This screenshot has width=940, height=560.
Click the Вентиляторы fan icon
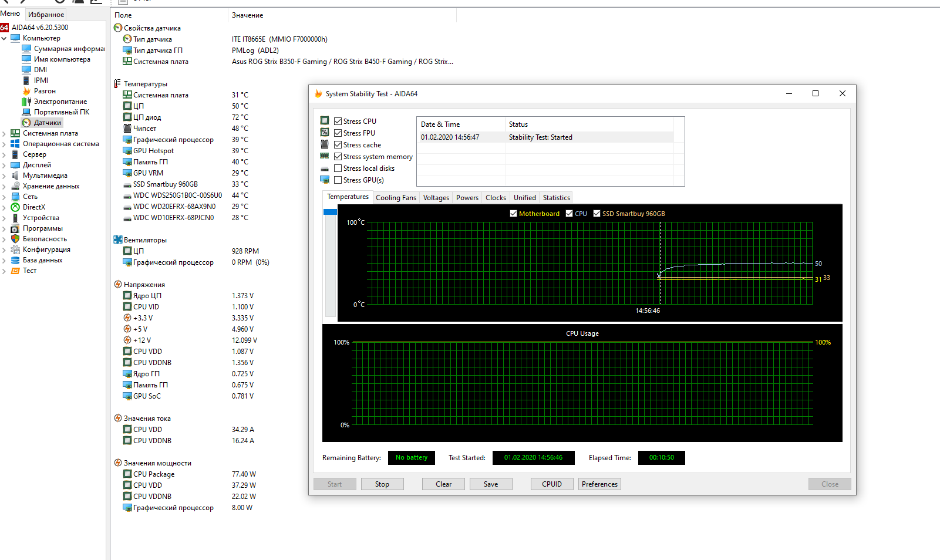pos(118,239)
